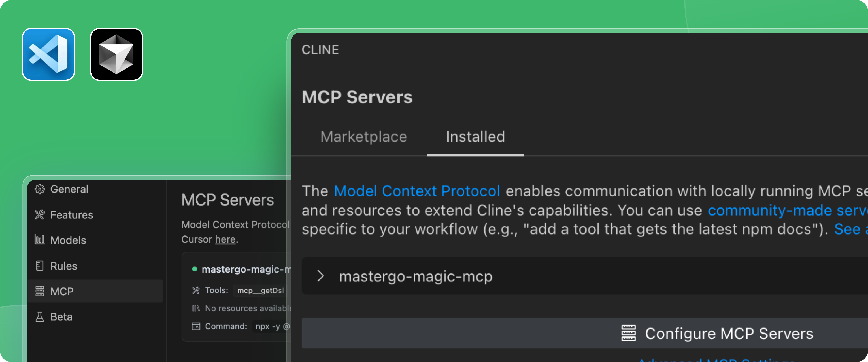Screen dimensions: 868x362
Task: Click the mcp__getDsl tool chip
Action: pos(260,291)
